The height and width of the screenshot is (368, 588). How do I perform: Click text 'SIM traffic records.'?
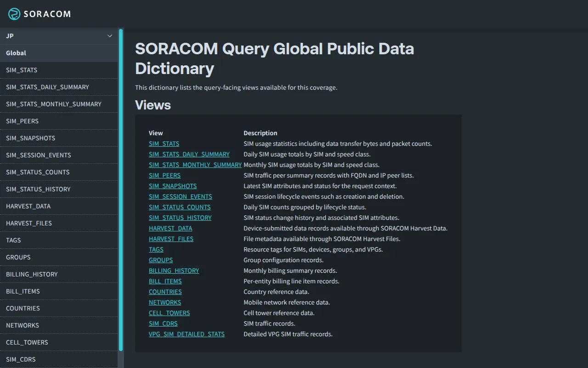[x=270, y=323]
